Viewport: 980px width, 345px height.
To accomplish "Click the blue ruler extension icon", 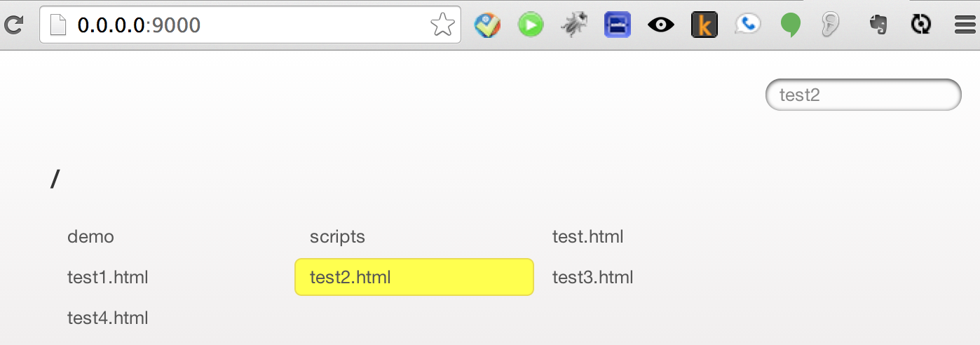I will point(618,26).
